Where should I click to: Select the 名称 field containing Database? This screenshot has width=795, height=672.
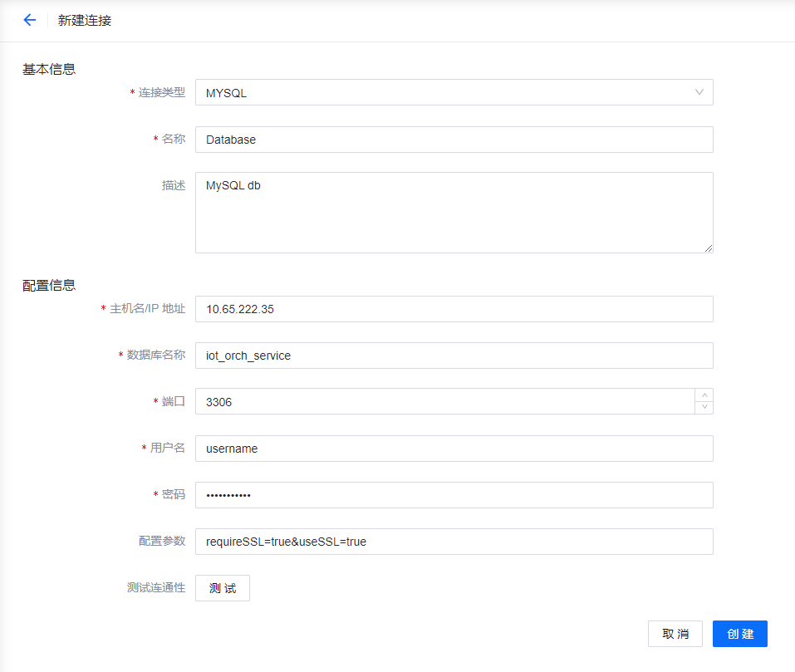click(454, 139)
